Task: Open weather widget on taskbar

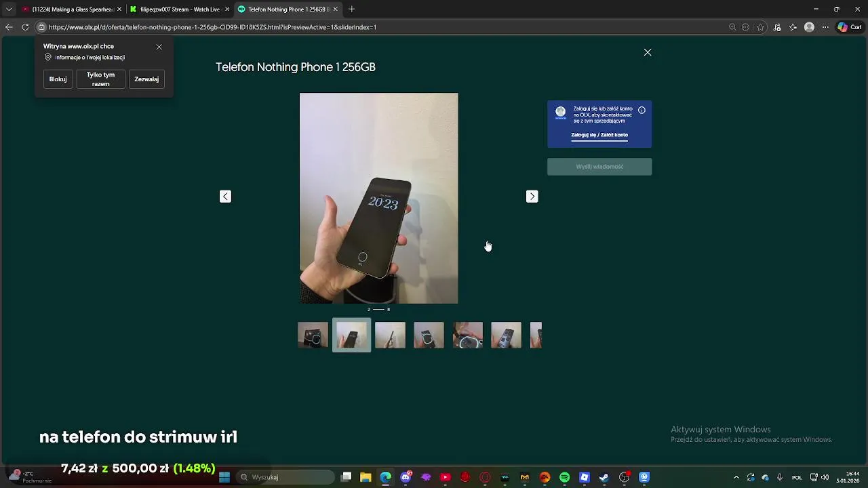Action: point(30,477)
